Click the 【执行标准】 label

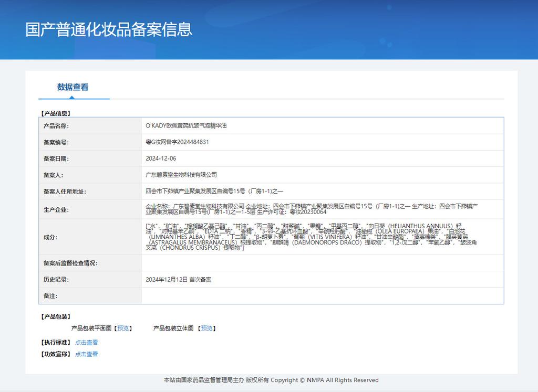pyautogui.click(x=56, y=342)
